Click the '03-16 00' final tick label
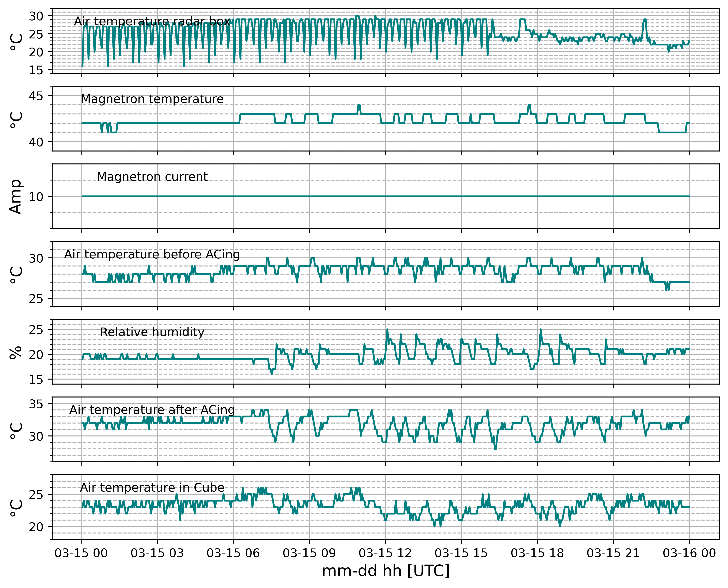Screen dimensions: 728x588 point(689,553)
